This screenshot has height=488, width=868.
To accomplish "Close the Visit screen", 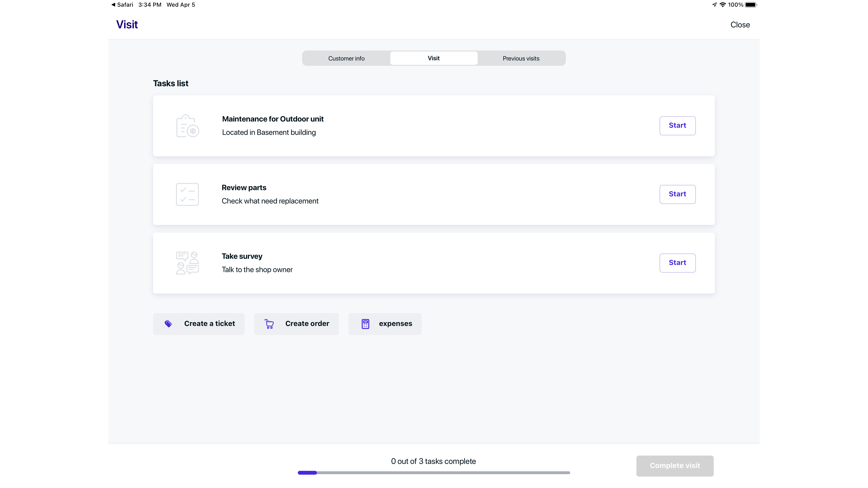I will [x=740, y=25].
